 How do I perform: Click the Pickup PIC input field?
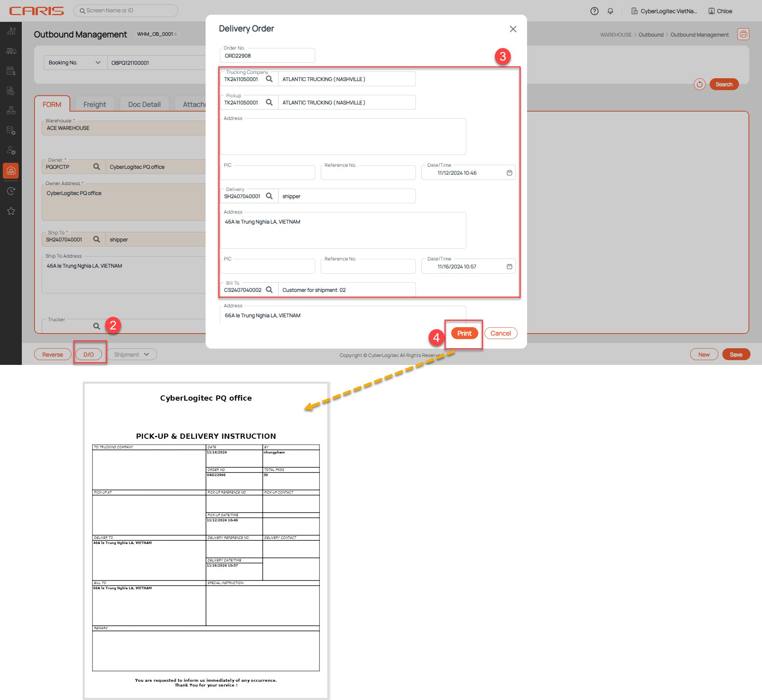[267, 173]
